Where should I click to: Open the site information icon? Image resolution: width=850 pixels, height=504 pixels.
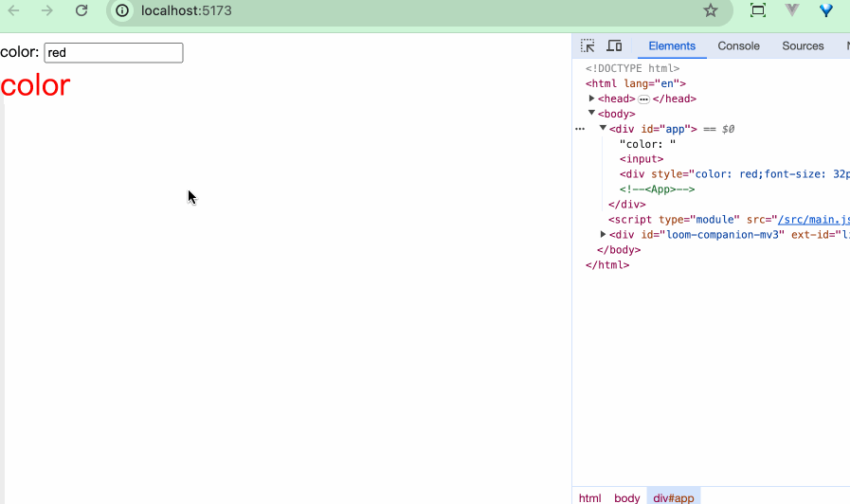[122, 10]
